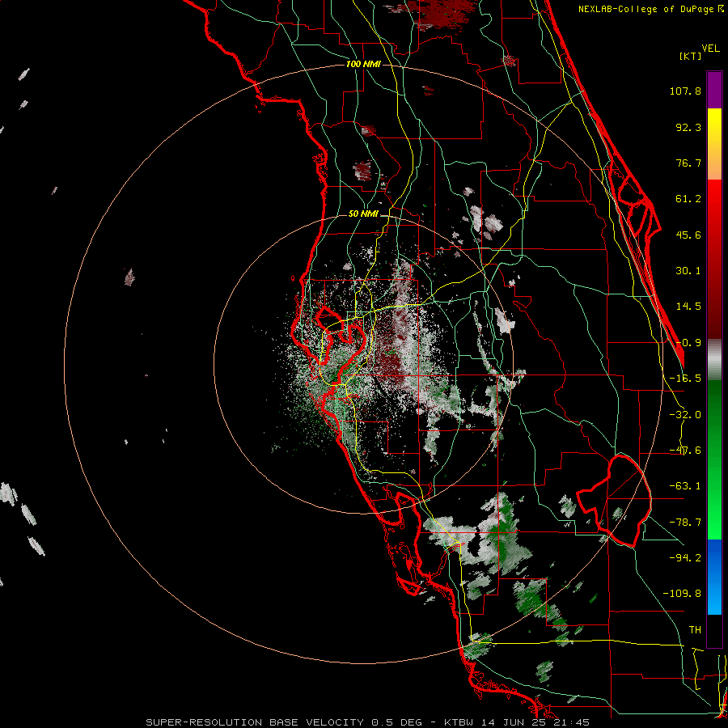Select the 45.6 legend value
Viewport: 728px width, 728px height.
point(688,235)
